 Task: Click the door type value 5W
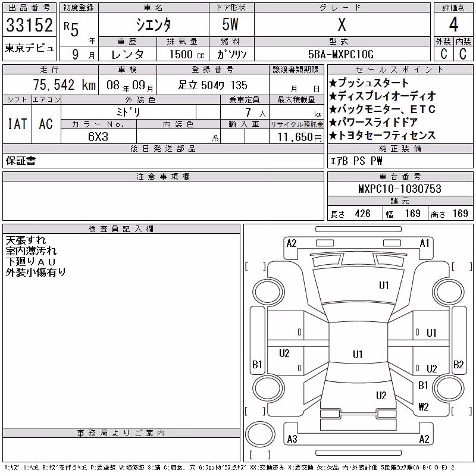pyautogui.click(x=230, y=24)
